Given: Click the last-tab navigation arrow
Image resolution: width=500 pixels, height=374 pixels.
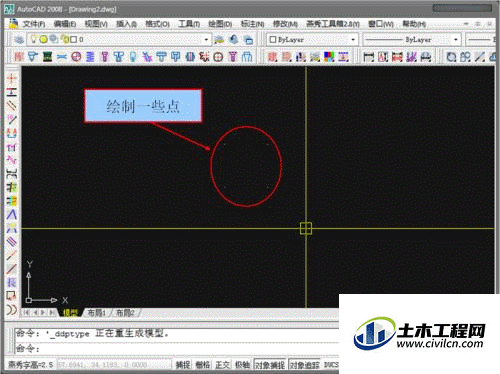Looking at the screenshot, I should (x=52, y=313).
